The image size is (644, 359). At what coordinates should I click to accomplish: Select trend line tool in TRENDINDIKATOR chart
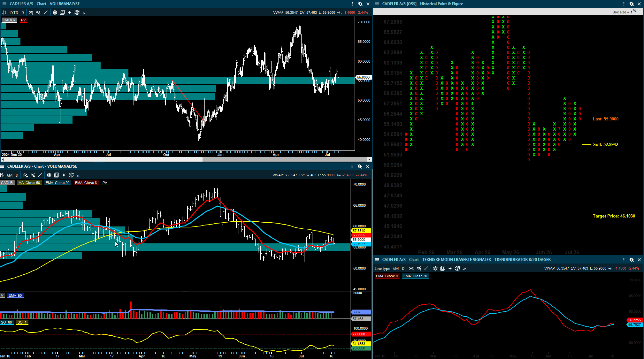click(x=426, y=269)
